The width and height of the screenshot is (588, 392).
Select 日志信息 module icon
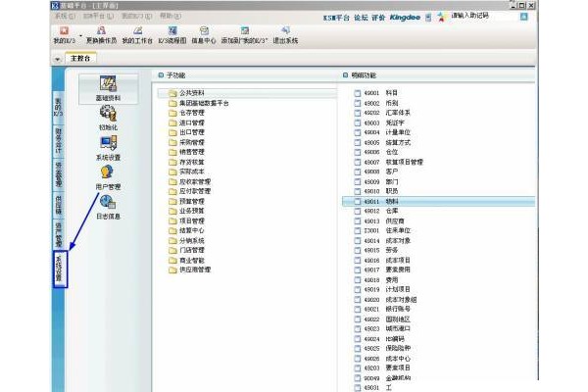coord(108,207)
